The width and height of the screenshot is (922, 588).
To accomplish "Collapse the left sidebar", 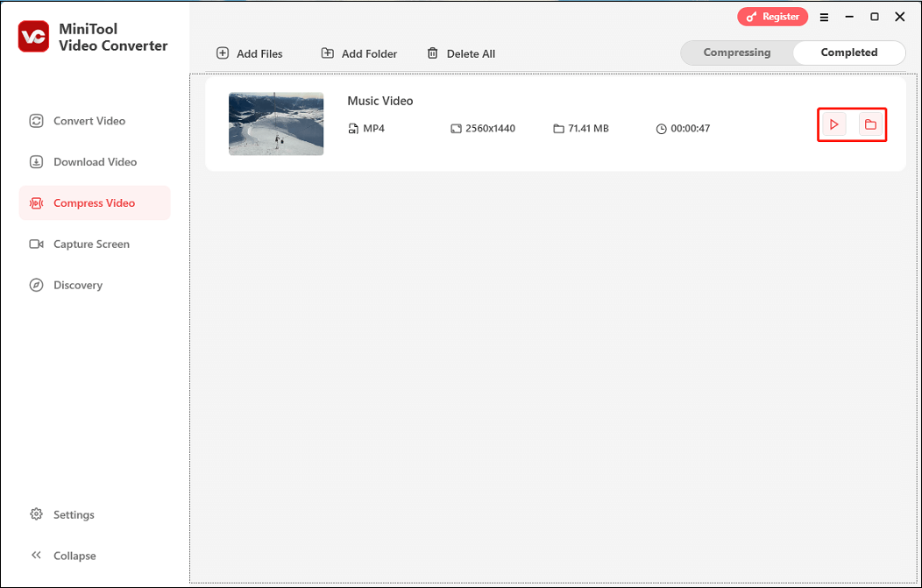I will click(x=63, y=556).
